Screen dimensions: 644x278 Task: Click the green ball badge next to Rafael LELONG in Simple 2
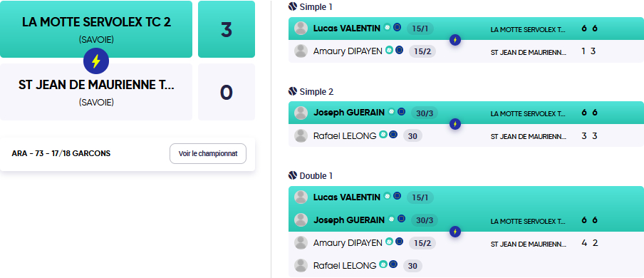click(x=383, y=135)
